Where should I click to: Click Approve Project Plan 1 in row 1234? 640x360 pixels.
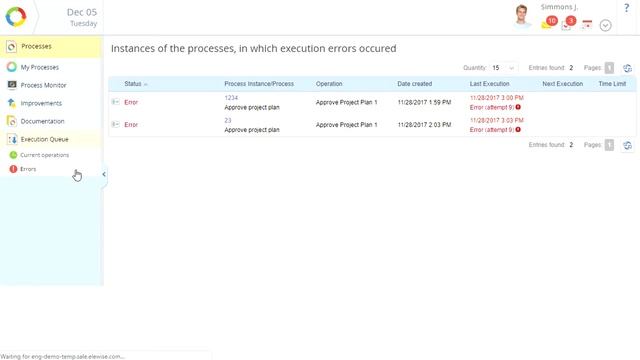[x=347, y=102]
